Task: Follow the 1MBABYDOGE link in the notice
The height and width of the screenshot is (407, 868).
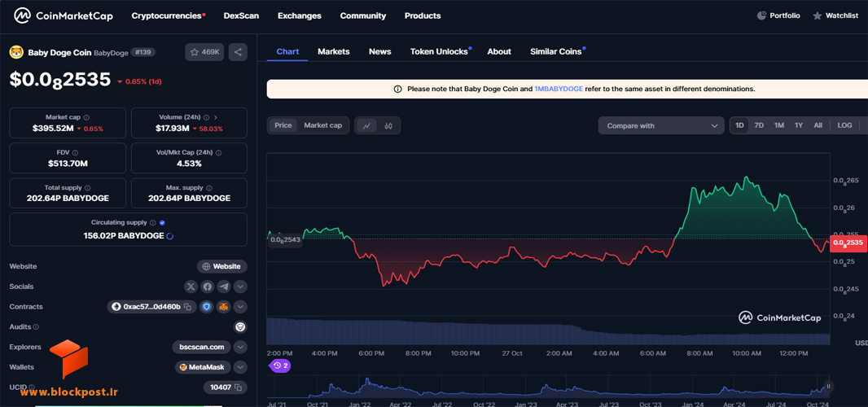Action: [x=559, y=89]
